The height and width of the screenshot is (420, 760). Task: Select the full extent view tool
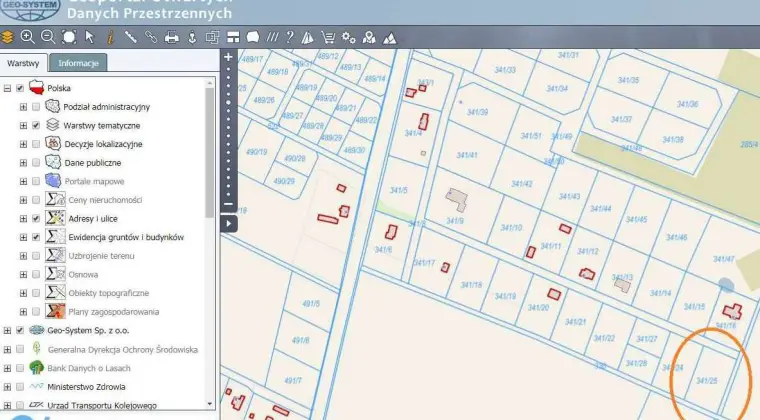(68, 37)
